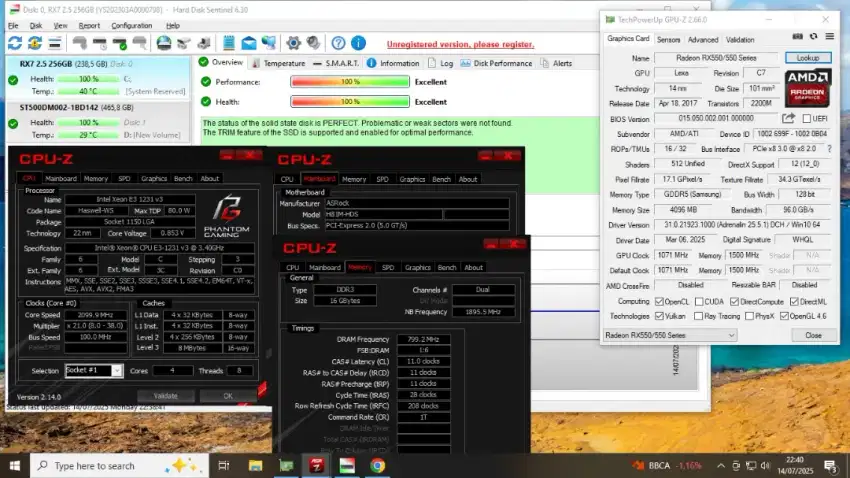This screenshot has height=478, width=850.
Task: Select the ST500DM002-1BD142 disk entry
Action: (x=99, y=121)
